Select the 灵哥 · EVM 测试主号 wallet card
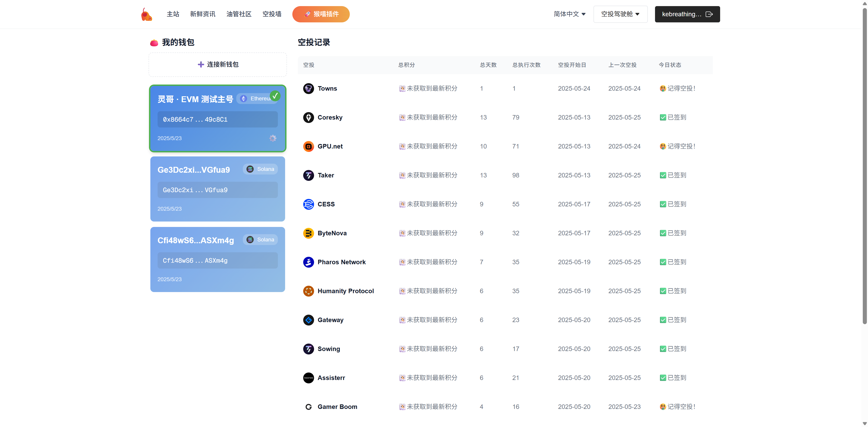Viewport: 868px width, 427px height. [x=218, y=118]
